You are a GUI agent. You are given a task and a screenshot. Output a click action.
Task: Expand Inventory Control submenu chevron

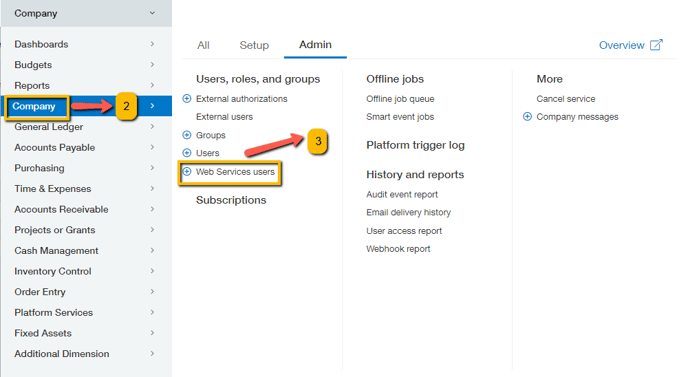coord(152,271)
